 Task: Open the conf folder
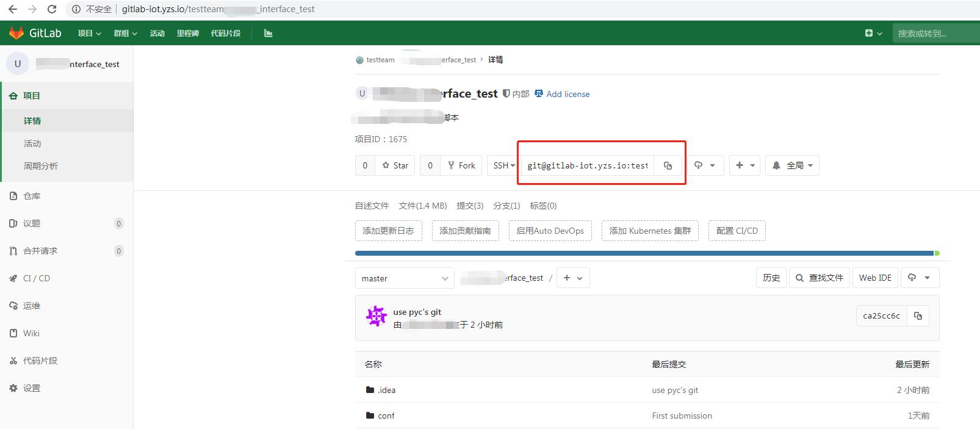386,416
